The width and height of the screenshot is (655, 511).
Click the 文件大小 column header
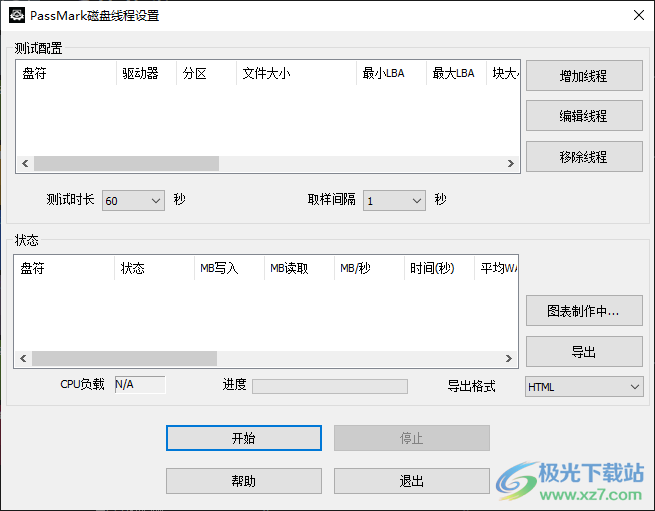click(297, 73)
